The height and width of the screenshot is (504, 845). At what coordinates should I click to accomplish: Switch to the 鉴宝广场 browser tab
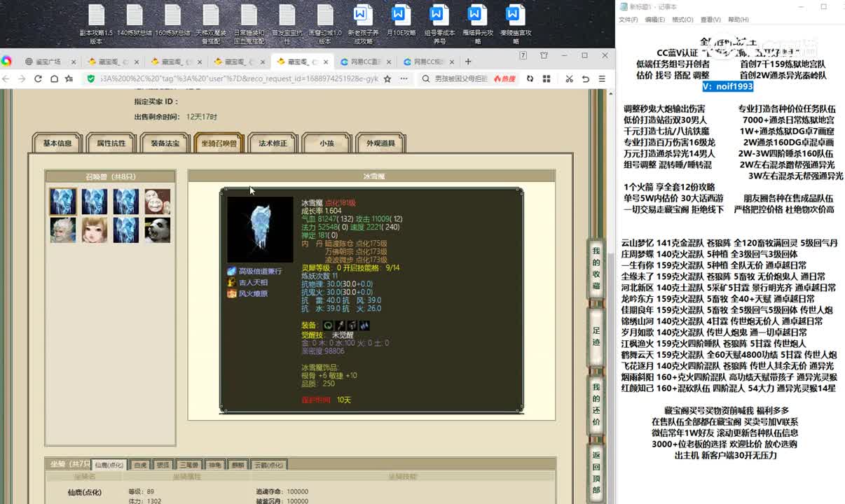(52, 62)
